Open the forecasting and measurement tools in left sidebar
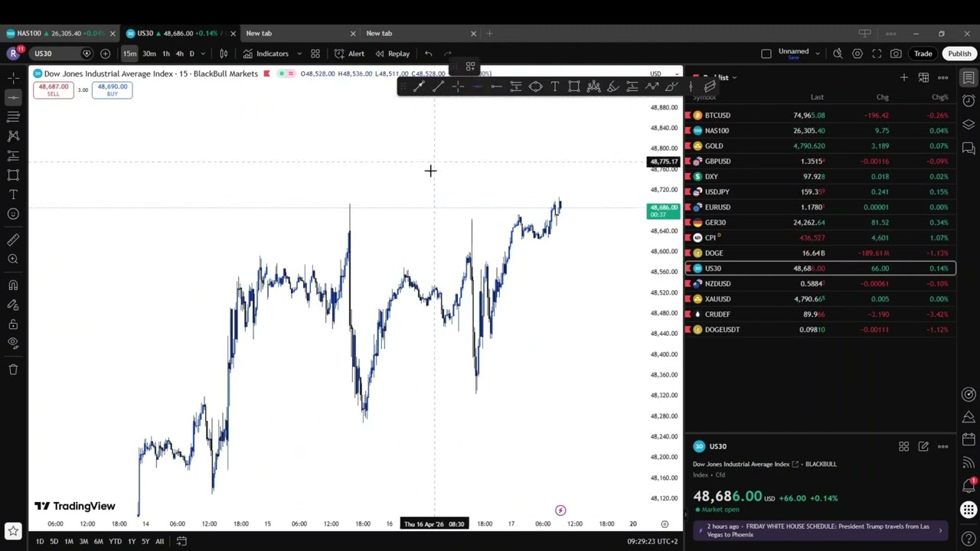The width and height of the screenshot is (980, 551). click(x=13, y=155)
